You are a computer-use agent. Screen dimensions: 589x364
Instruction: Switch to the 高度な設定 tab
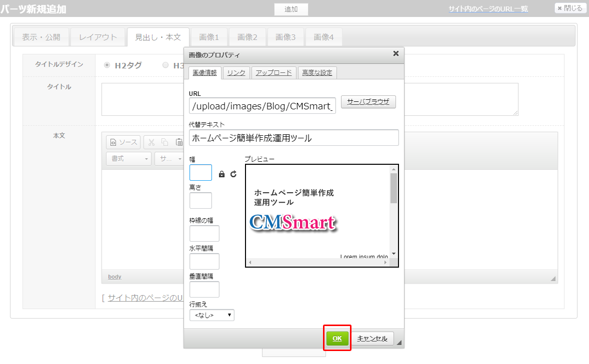point(317,73)
